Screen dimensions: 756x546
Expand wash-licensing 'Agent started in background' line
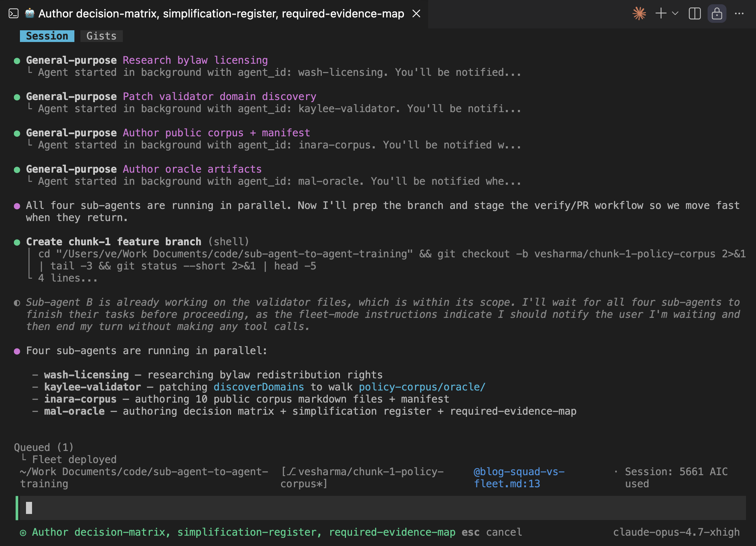point(279,72)
